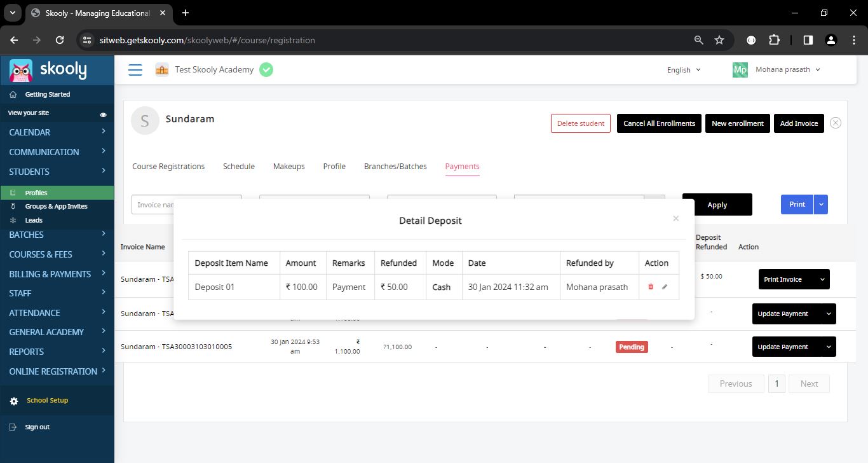Switch to the Makeups tab
The height and width of the screenshot is (463, 868).
coord(289,167)
